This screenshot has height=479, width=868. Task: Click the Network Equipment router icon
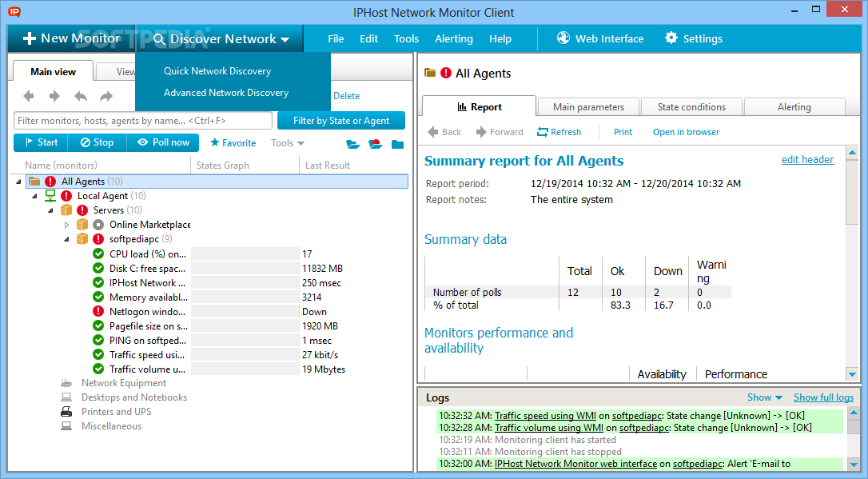[x=66, y=383]
